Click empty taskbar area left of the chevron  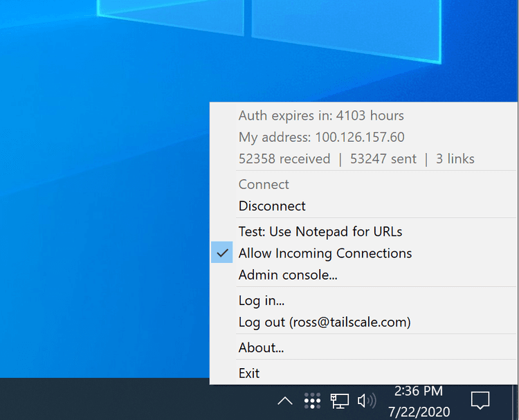tap(138, 400)
